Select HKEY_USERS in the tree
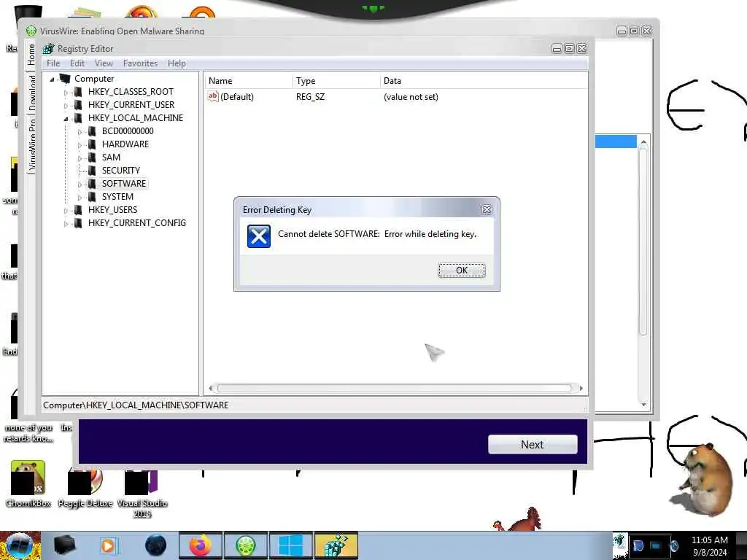This screenshot has width=747, height=560. point(112,209)
